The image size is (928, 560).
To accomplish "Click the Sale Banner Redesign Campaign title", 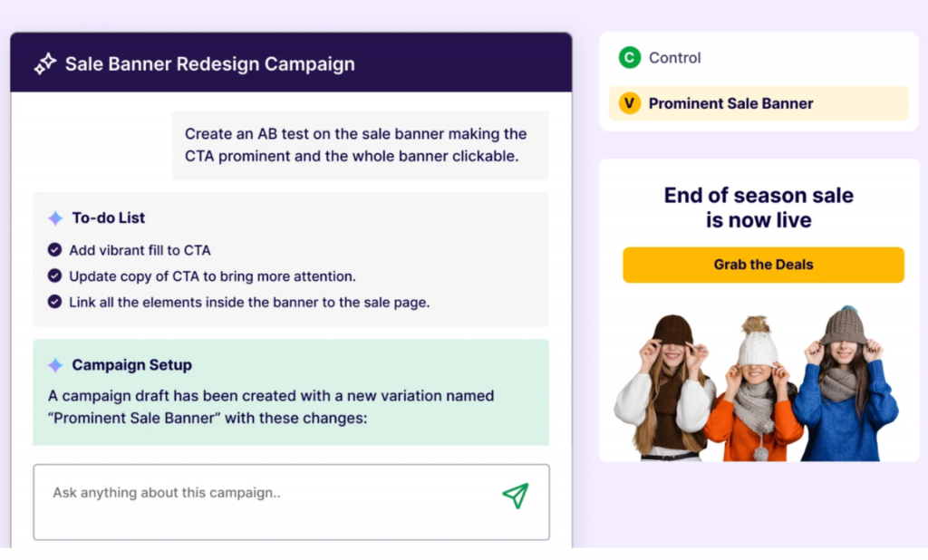I will [x=210, y=64].
